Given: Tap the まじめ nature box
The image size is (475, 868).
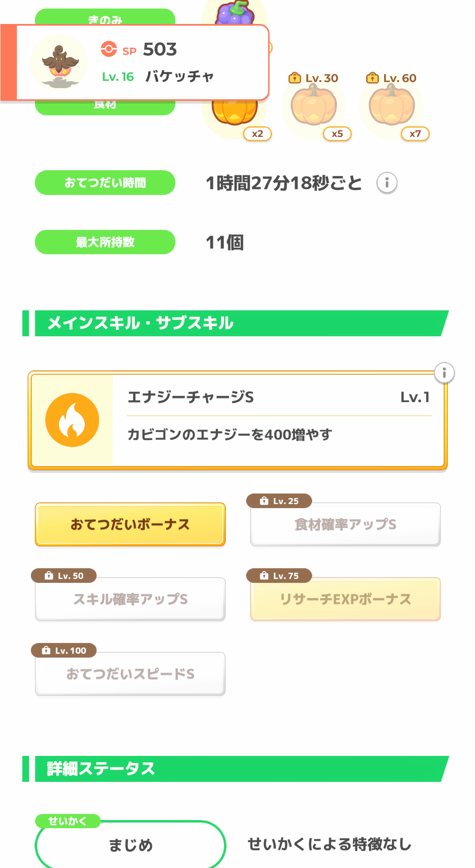Looking at the screenshot, I should coord(130,845).
